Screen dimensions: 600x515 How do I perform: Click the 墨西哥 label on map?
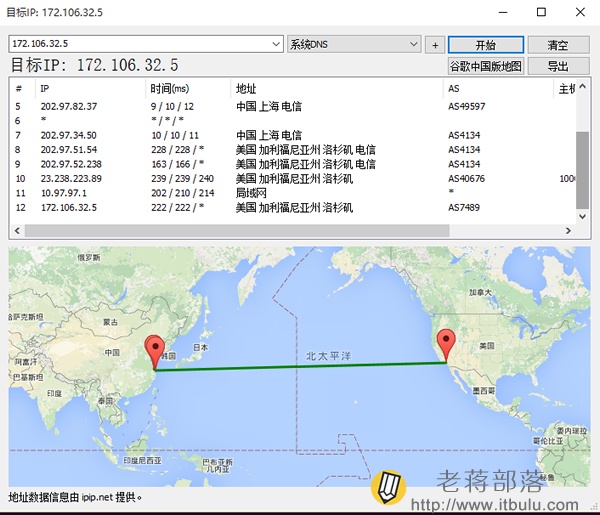484,391
